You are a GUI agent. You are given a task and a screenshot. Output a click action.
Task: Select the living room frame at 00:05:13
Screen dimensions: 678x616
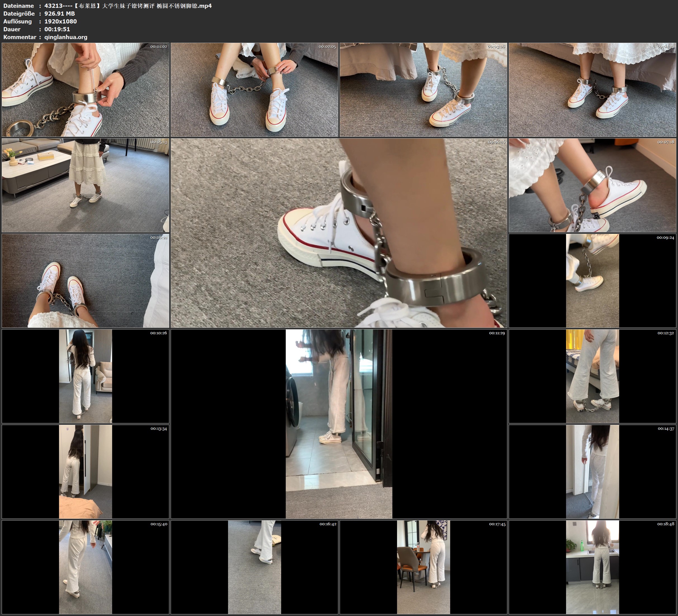coord(85,185)
